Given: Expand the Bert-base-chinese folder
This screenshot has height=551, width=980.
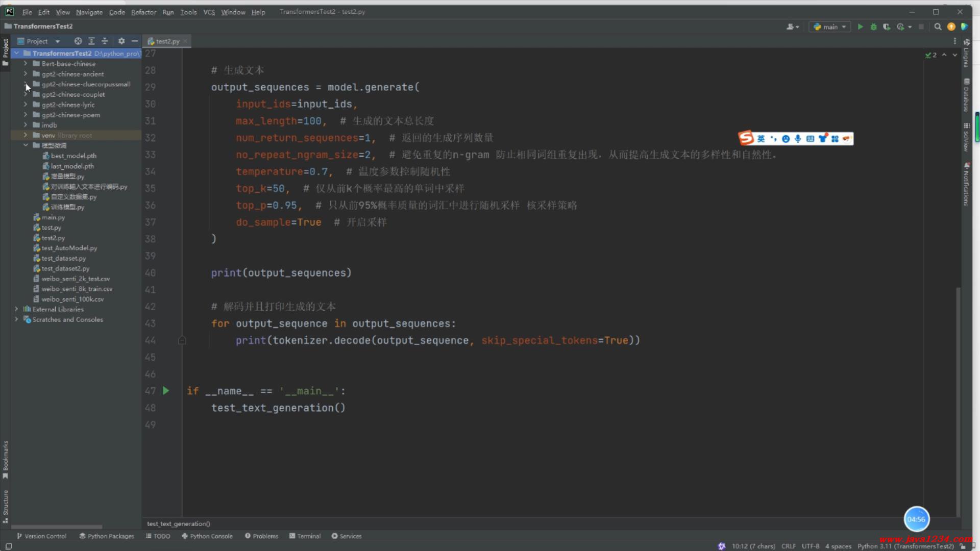Looking at the screenshot, I should coord(26,64).
